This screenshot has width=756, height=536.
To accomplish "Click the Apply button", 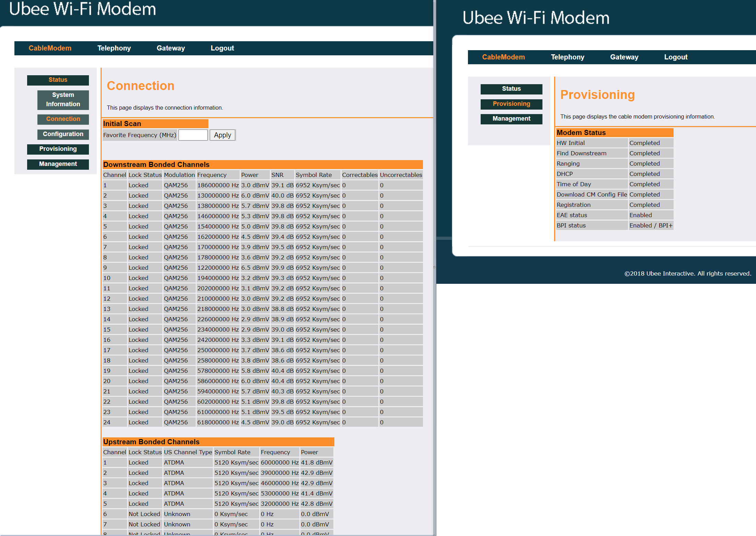I will tap(222, 135).
